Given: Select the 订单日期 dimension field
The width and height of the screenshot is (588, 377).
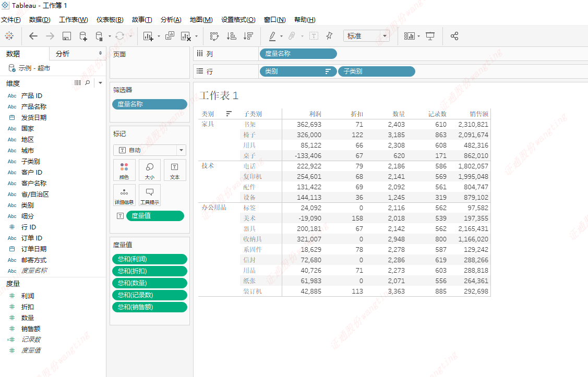Looking at the screenshot, I should [x=34, y=249].
